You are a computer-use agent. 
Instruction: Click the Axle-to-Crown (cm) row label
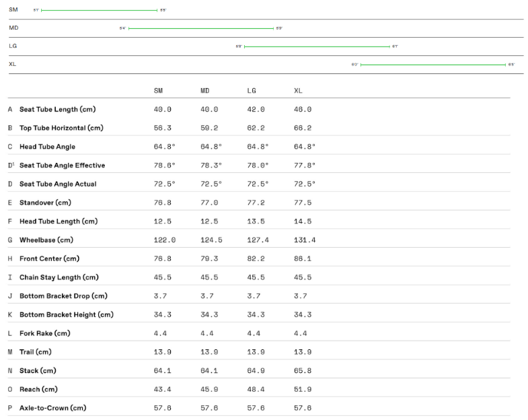point(52,408)
